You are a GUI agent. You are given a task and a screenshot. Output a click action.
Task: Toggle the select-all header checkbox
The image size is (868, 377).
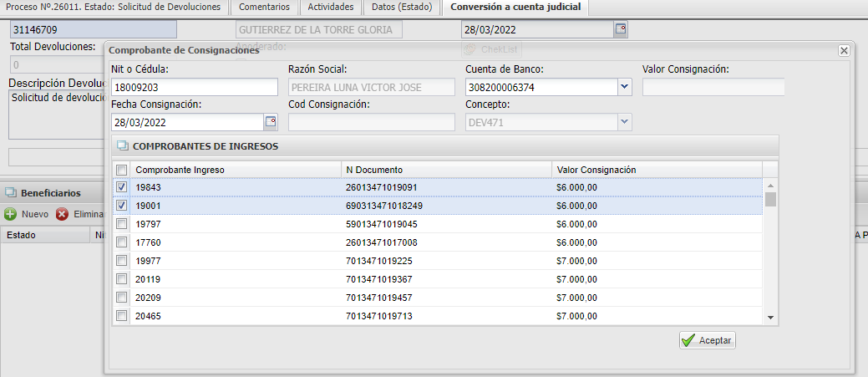click(122, 170)
